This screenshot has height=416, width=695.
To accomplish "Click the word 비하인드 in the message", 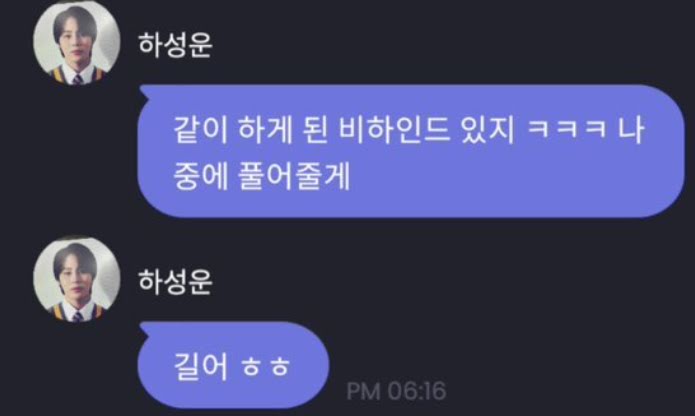I will coord(394,130).
